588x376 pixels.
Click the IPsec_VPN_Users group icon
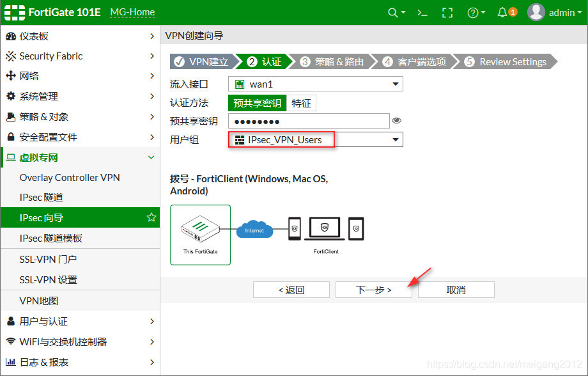tap(239, 140)
